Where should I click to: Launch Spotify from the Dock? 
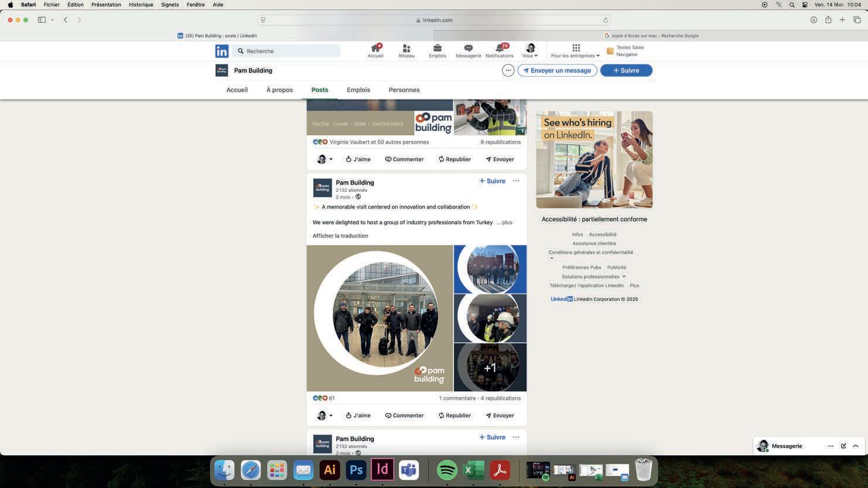(x=447, y=470)
